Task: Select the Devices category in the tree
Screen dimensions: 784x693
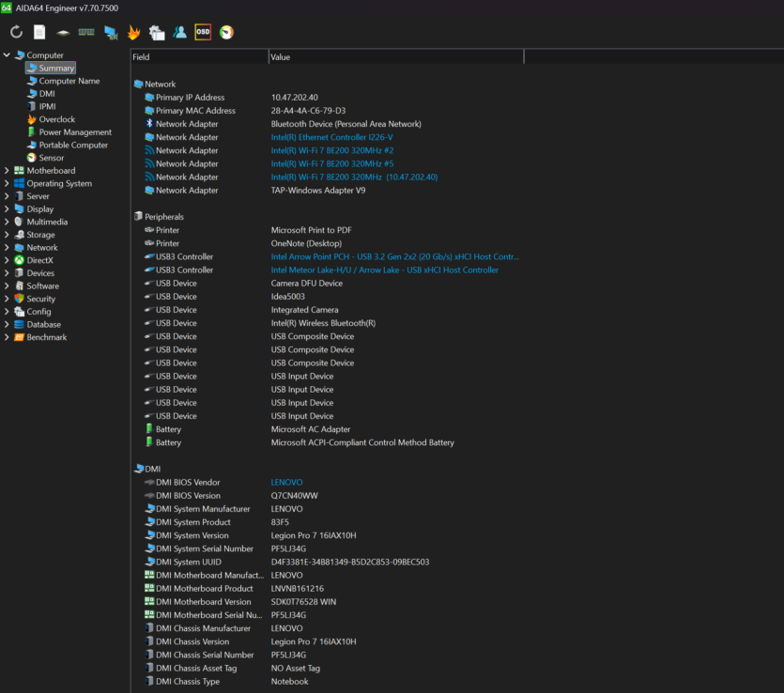Action: pyautogui.click(x=35, y=273)
